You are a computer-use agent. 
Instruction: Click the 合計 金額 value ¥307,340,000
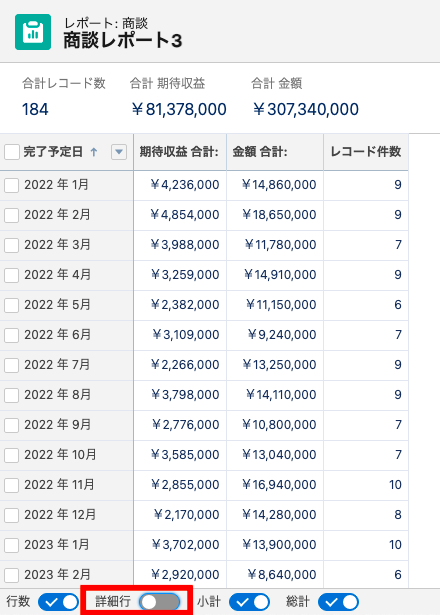305,109
